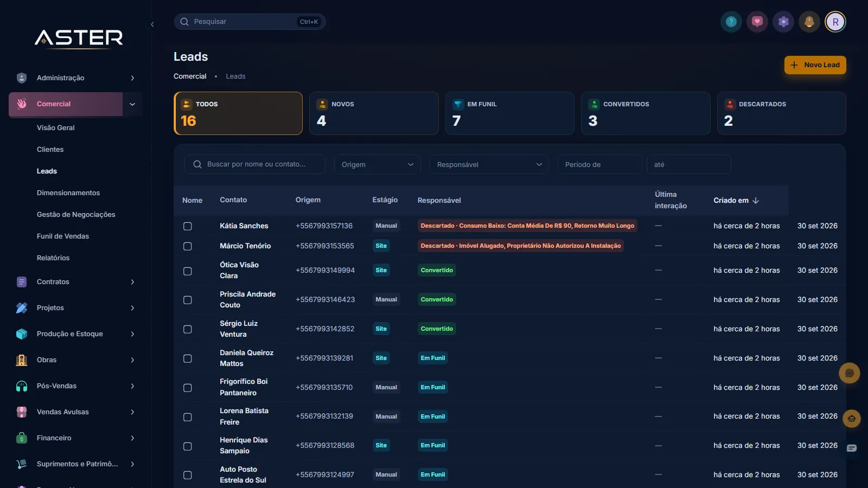Click the Obras building icon
This screenshot has width=868, height=488.
pos(22,360)
